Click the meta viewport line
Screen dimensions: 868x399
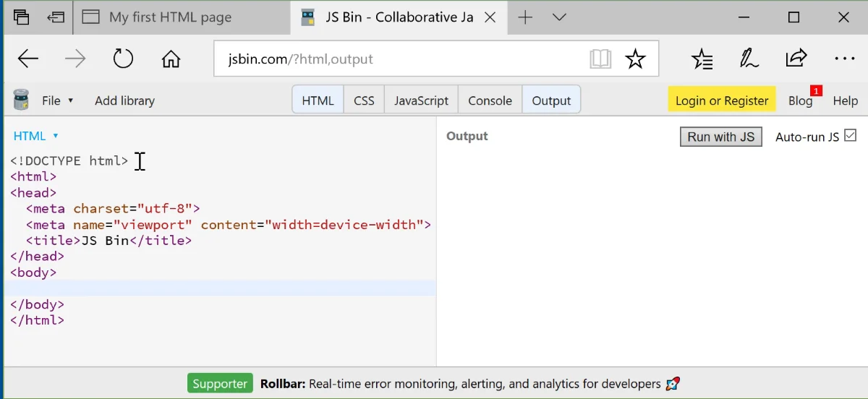[228, 224]
